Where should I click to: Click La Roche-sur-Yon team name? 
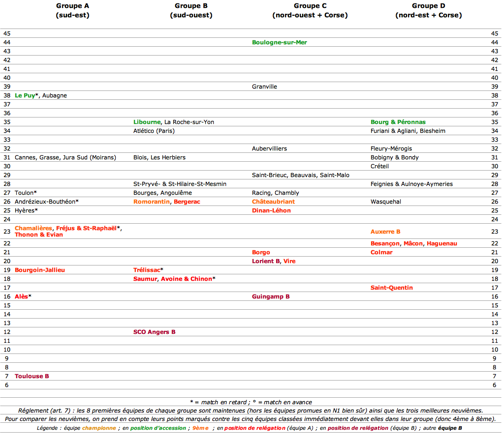click(189, 122)
